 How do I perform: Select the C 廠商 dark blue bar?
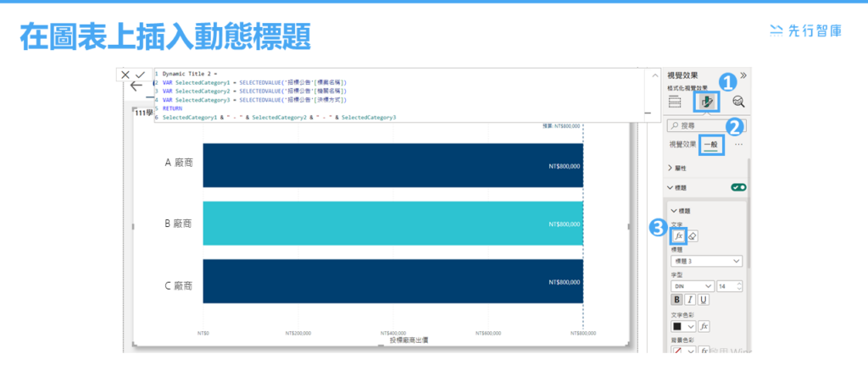coord(393,281)
